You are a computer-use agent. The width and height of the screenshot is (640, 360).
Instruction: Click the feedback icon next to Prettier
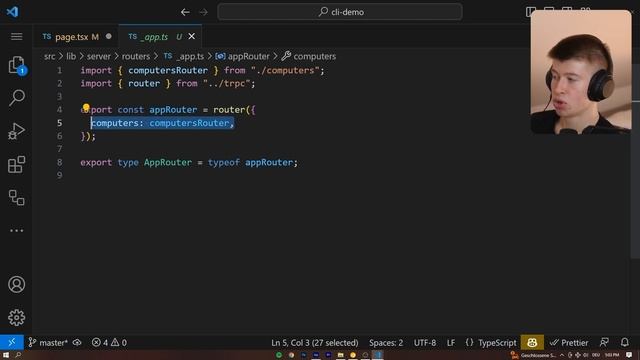(x=604, y=342)
